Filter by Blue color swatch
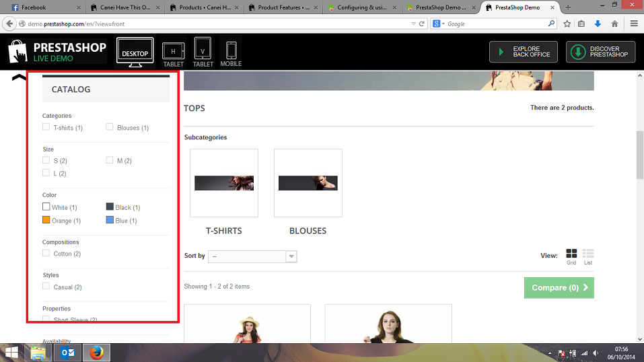 pyautogui.click(x=110, y=220)
